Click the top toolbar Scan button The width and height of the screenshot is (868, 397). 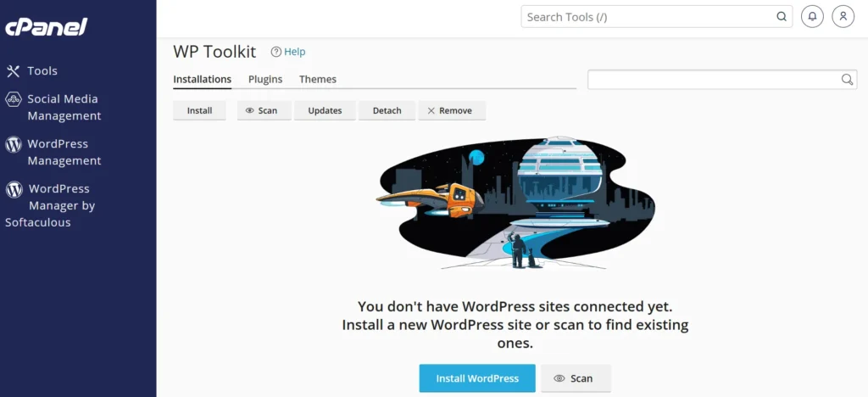pos(264,110)
